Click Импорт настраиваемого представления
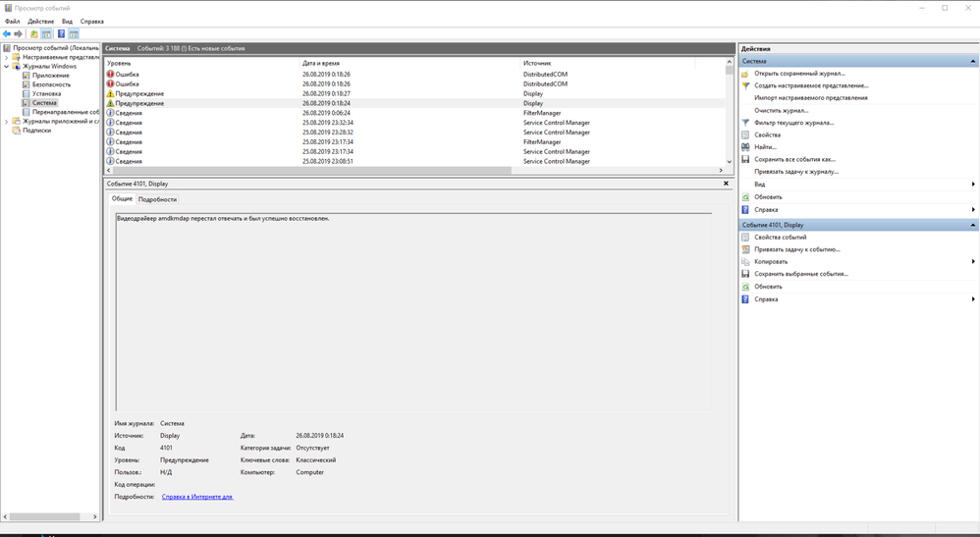 point(811,98)
